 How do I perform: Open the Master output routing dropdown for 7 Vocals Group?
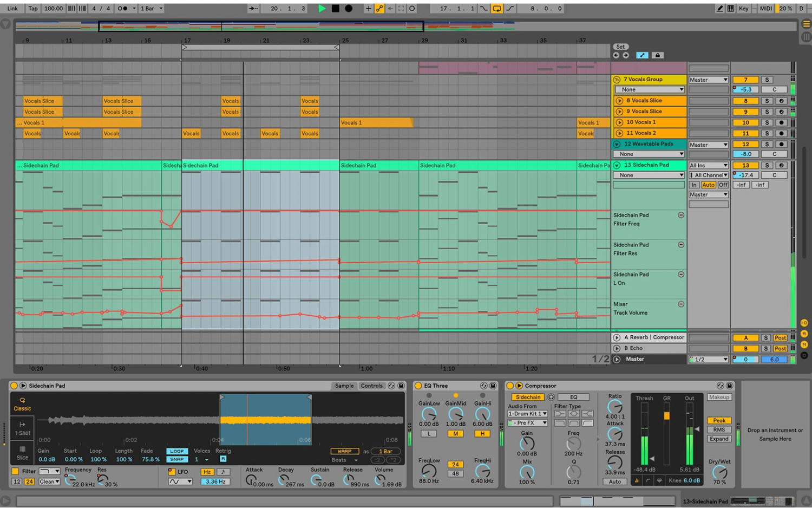point(708,79)
